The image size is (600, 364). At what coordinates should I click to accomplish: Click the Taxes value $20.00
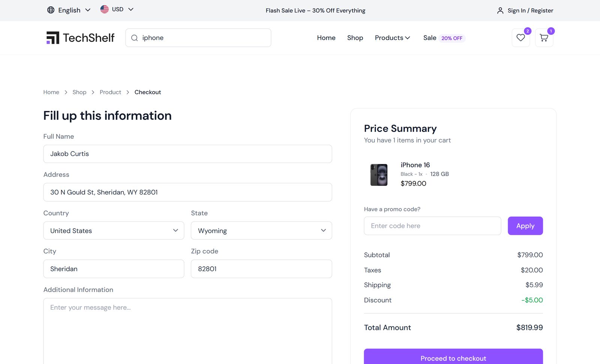532,270
